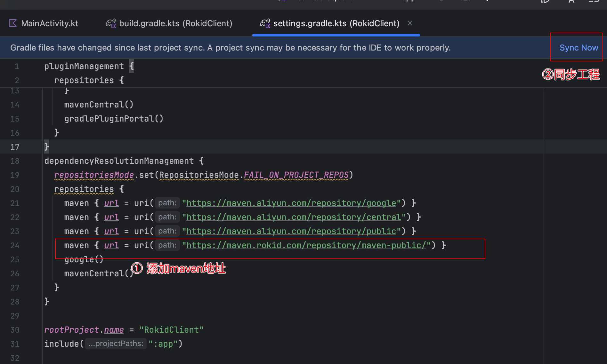Click the Gradle icon on settings.gradle.kts tab
607x364 pixels.
pos(265,23)
